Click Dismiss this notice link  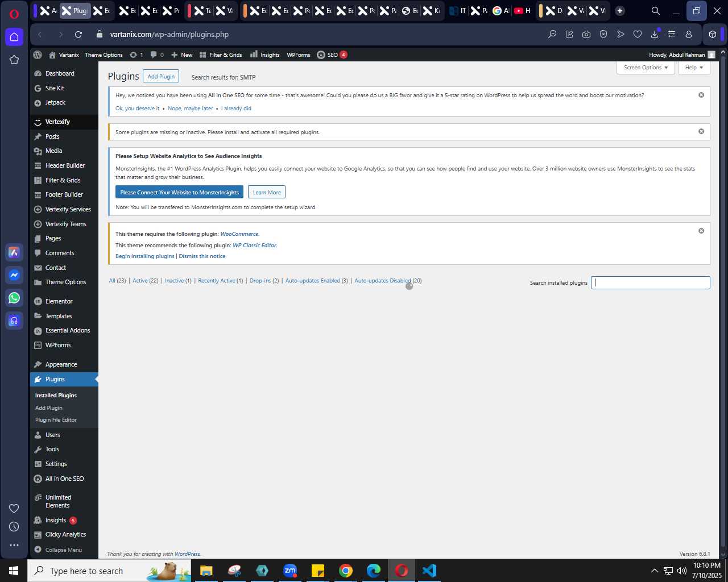point(202,256)
